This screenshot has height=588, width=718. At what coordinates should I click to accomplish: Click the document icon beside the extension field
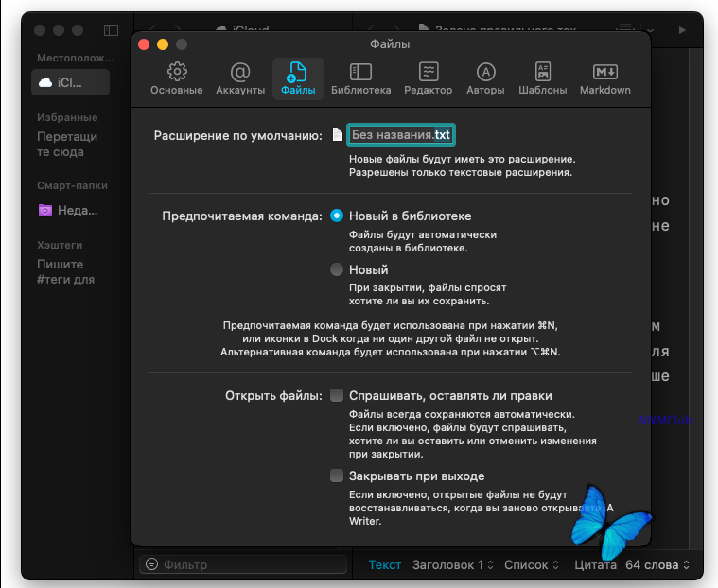tap(338, 134)
